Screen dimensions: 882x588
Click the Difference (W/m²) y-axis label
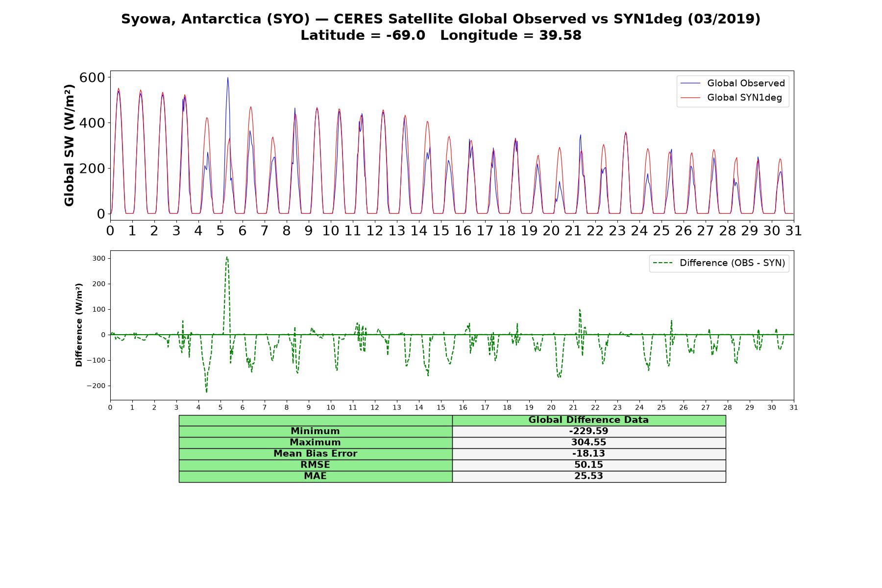point(79,325)
